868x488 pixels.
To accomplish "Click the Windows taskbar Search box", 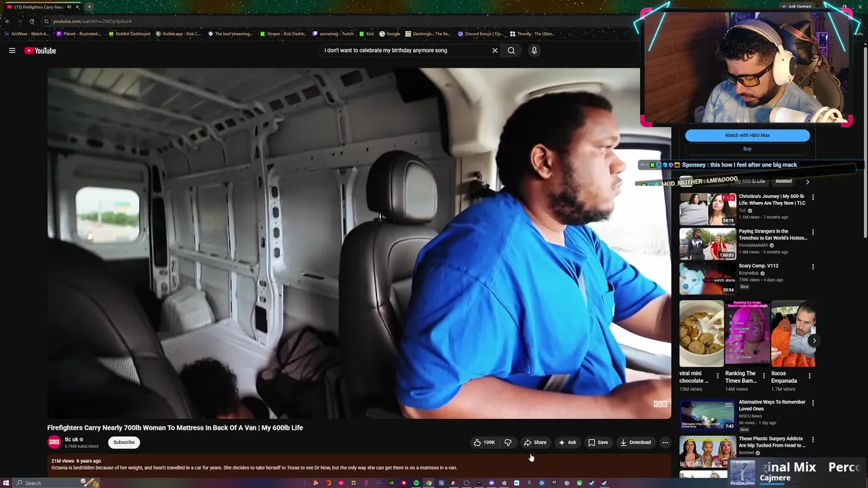I will coord(58,483).
